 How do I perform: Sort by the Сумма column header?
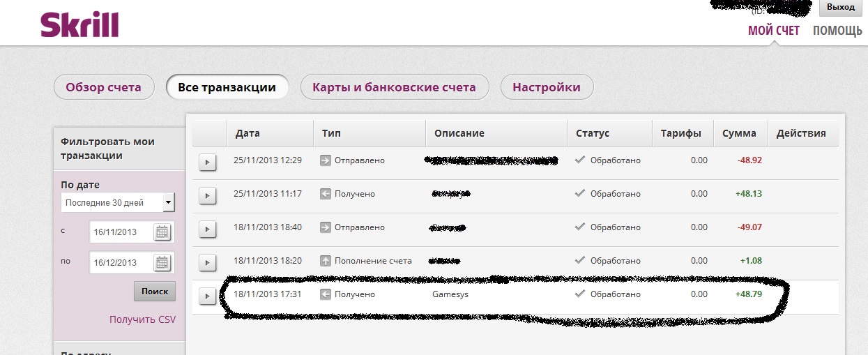pyautogui.click(x=739, y=133)
